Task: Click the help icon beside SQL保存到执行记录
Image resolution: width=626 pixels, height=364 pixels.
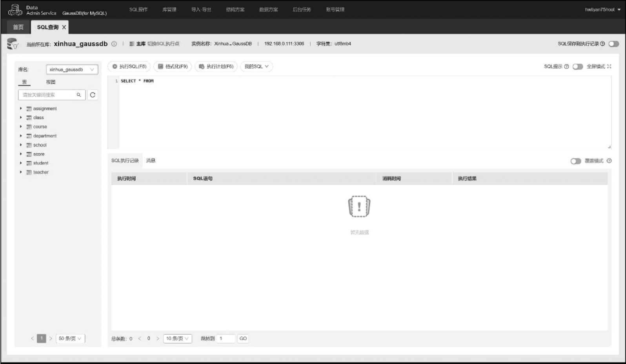Action: (602, 44)
